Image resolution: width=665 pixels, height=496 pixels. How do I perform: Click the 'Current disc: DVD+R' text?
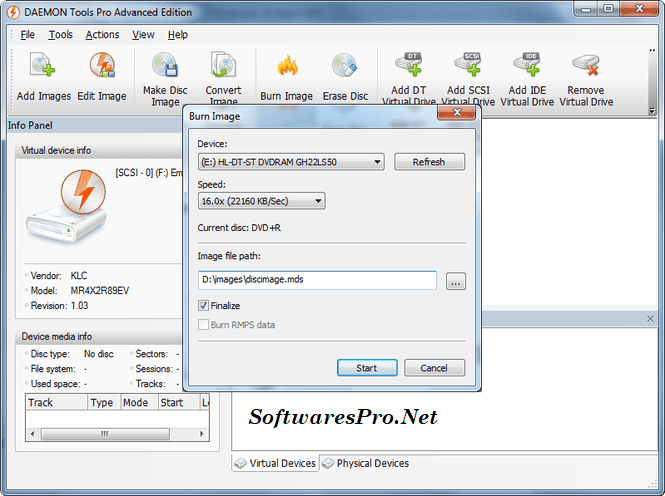point(239,228)
